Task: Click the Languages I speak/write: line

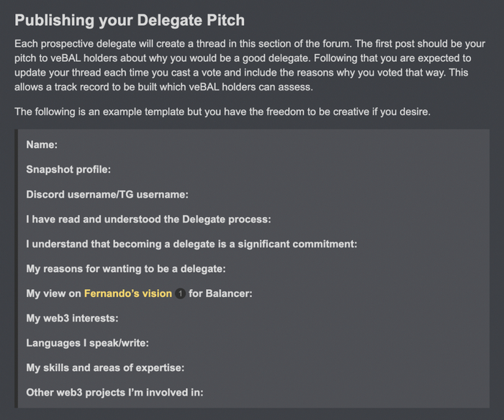Action: 87,343
